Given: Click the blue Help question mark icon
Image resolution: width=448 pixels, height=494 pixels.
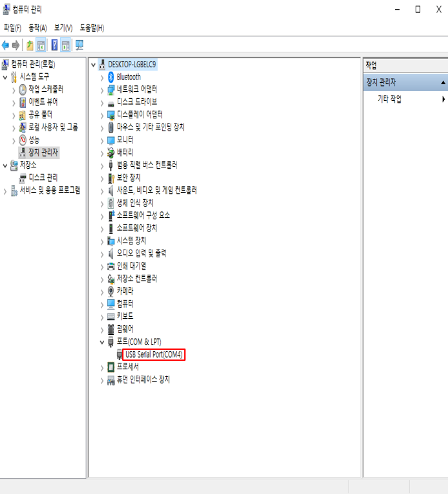Looking at the screenshot, I should coord(54,45).
